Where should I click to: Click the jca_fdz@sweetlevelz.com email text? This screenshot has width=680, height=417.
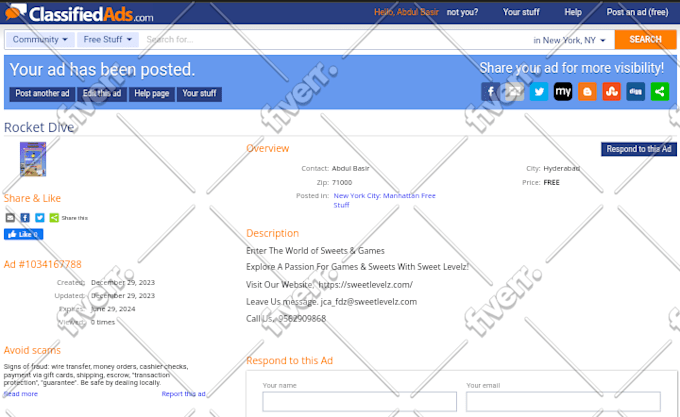(369, 302)
